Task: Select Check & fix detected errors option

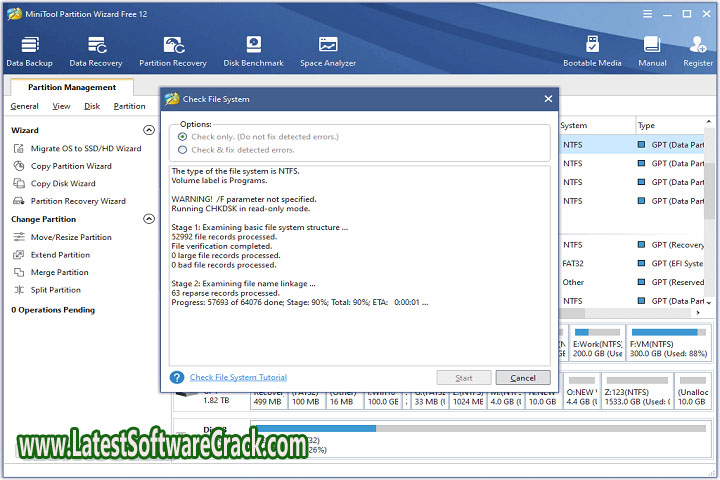Action: tap(182, 150)
